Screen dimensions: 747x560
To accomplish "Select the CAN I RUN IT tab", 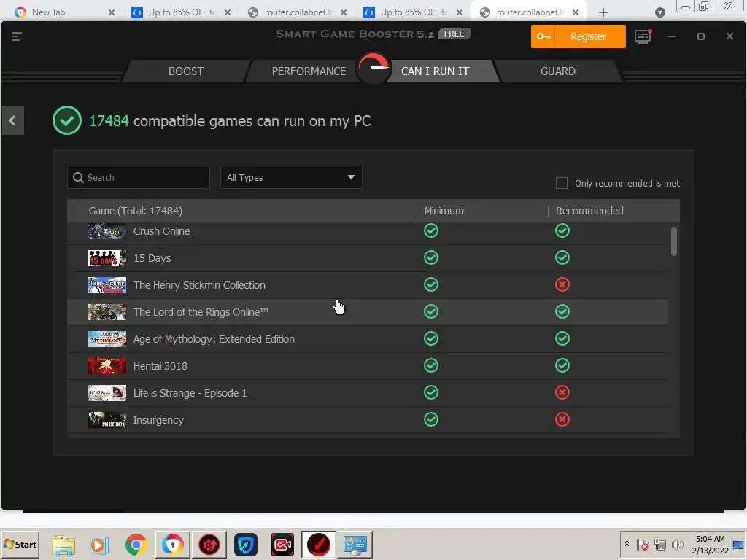I will pos(435,71).
